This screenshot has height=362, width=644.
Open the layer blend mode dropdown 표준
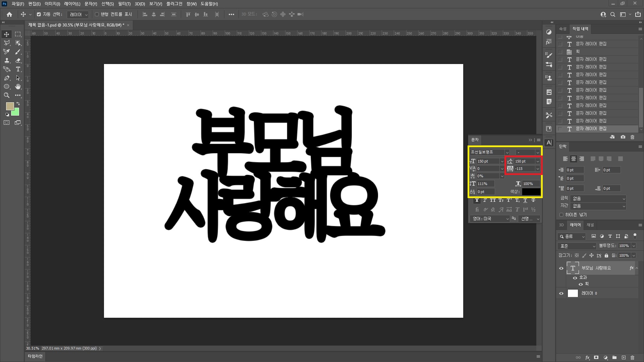pyautogui.click(x=577, y=246)
